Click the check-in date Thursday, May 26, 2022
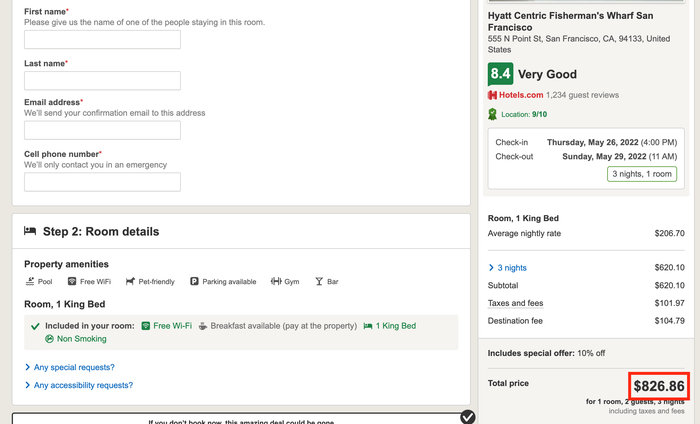 (592, 142)
